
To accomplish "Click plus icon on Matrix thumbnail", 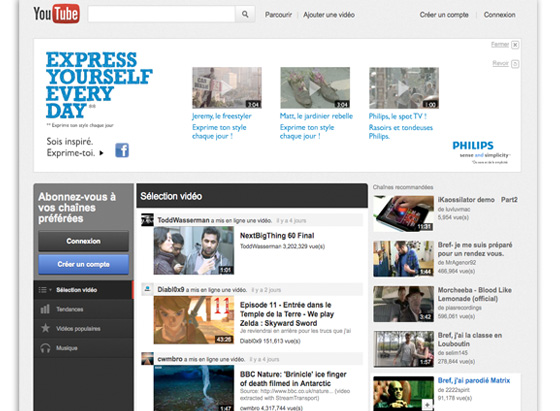I will [x=427, y=405].
